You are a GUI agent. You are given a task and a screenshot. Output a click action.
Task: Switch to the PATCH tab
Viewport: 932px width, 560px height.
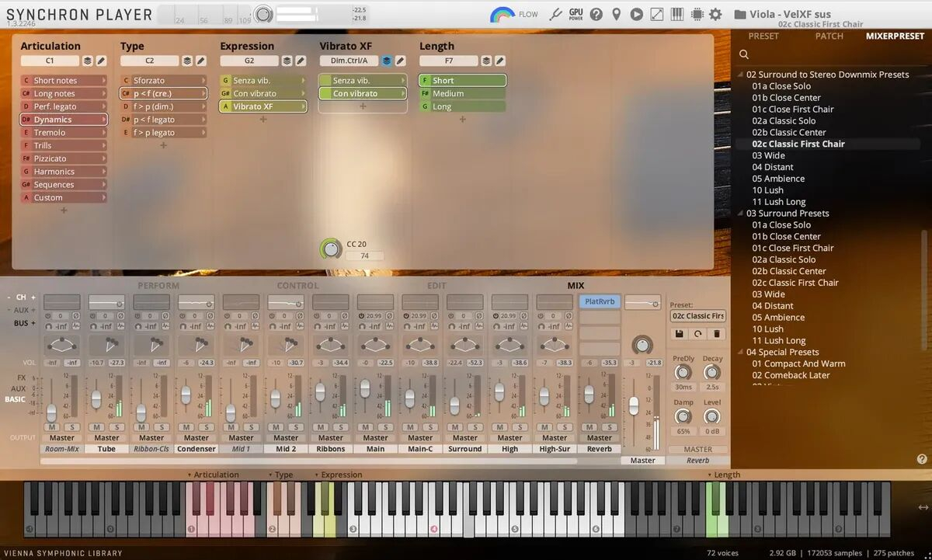click(829, 36)
